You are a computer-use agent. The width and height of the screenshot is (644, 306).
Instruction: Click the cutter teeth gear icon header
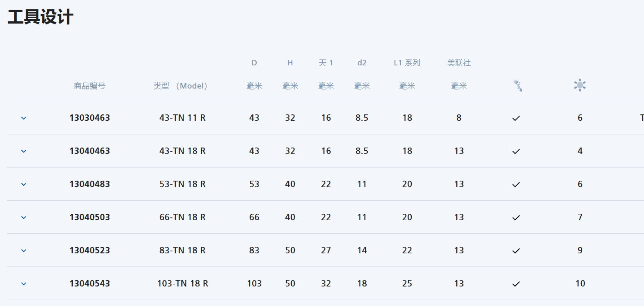[x=580, y=85]
